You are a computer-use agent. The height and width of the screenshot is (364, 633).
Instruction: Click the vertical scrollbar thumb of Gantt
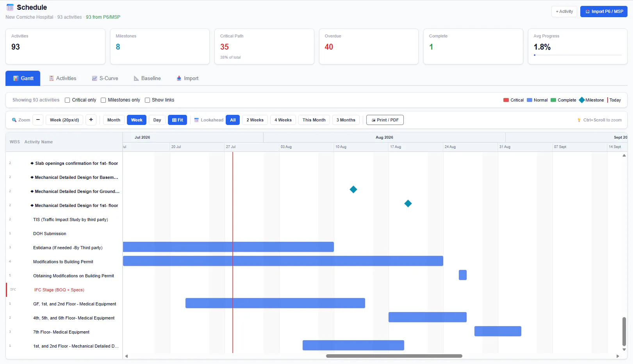point(624,332)
